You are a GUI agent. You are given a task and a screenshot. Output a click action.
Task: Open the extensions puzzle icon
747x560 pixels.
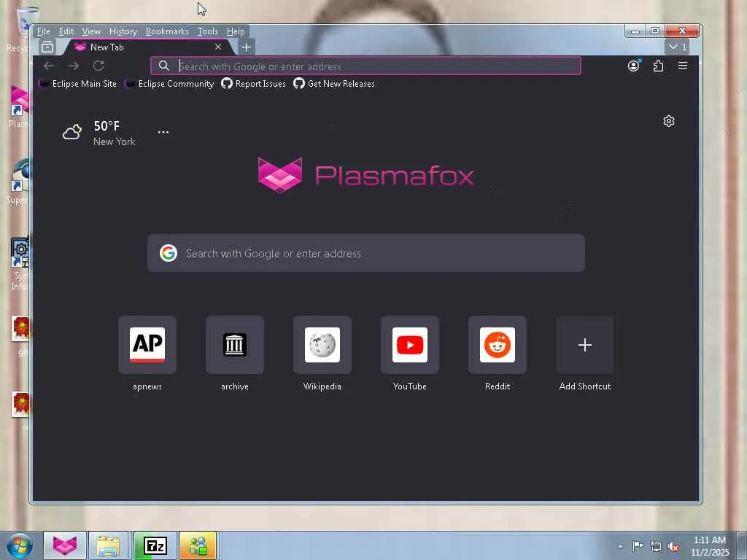click(659, 66)
